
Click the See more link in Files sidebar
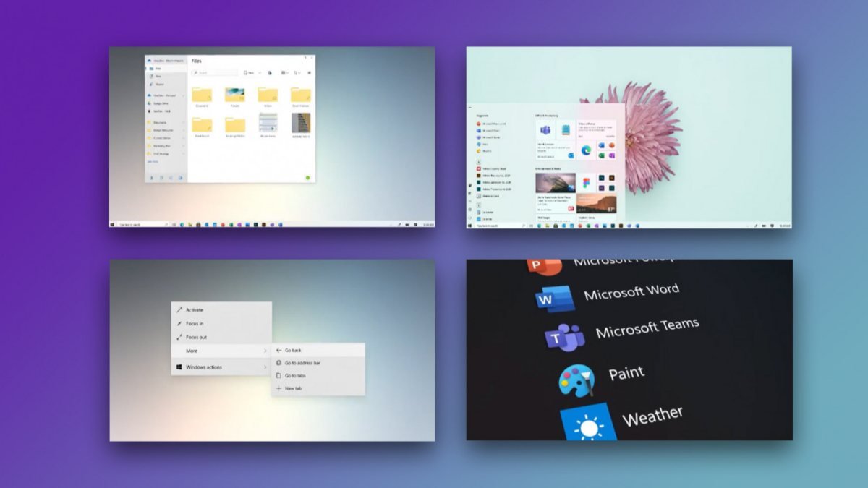coord(153,161)
